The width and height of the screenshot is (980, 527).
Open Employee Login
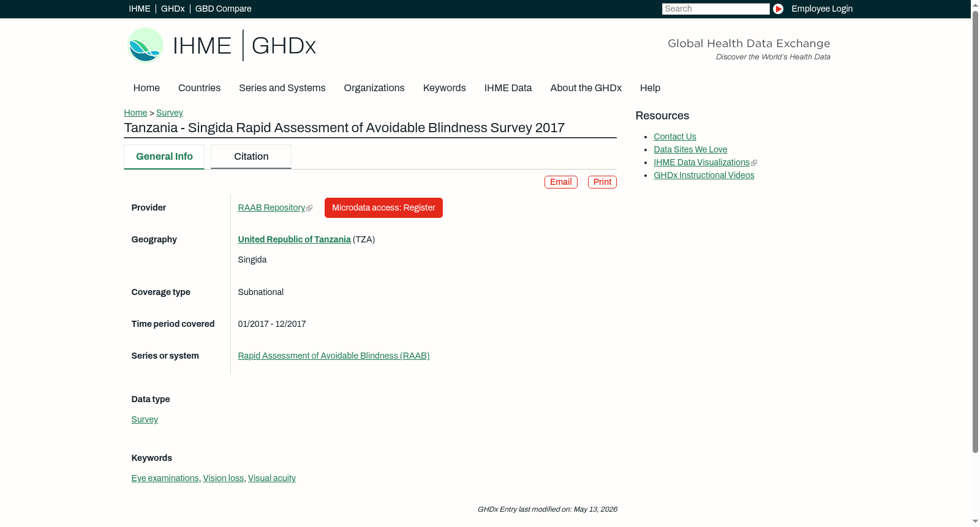(x=822, y=9)
